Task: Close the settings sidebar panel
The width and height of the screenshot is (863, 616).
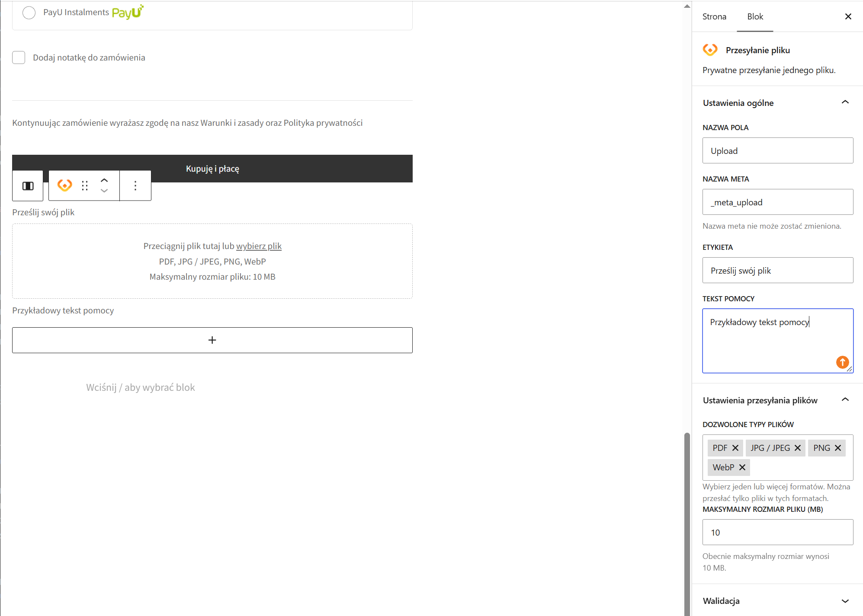Action: pos(848,16)
